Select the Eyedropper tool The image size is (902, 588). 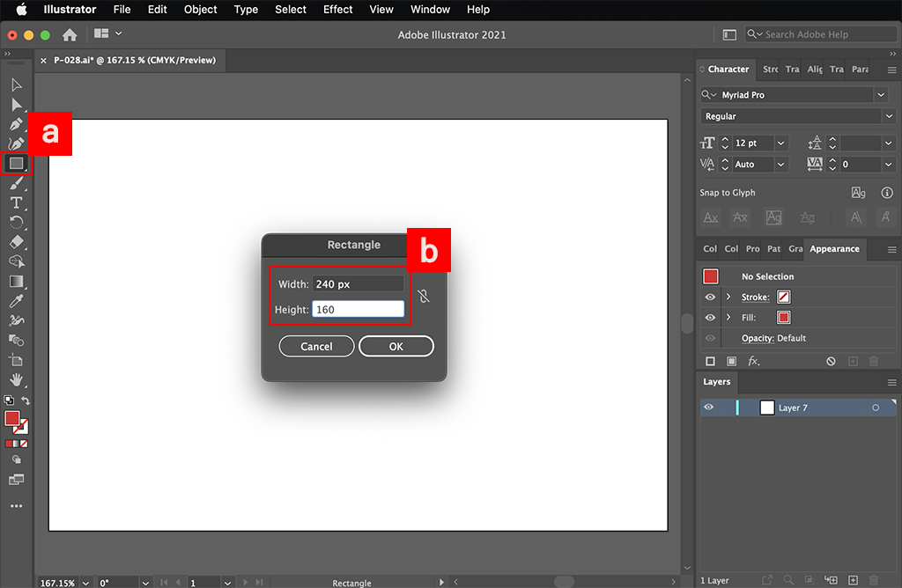16,301
